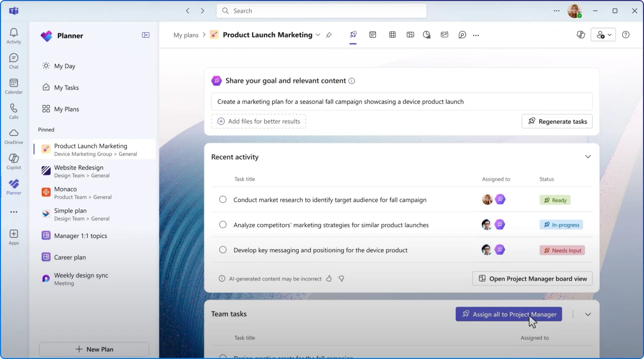Click the Regenerate tasks button

(557, 121)
